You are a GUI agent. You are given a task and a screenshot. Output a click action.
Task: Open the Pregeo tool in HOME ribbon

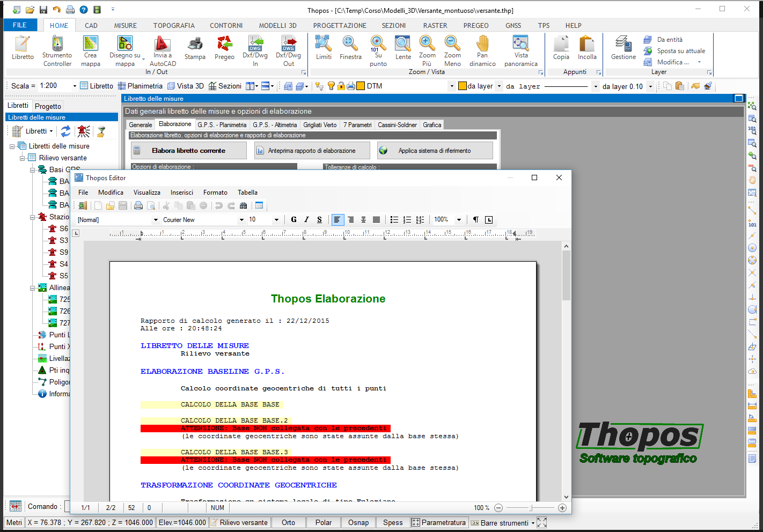tap(224, 48)
